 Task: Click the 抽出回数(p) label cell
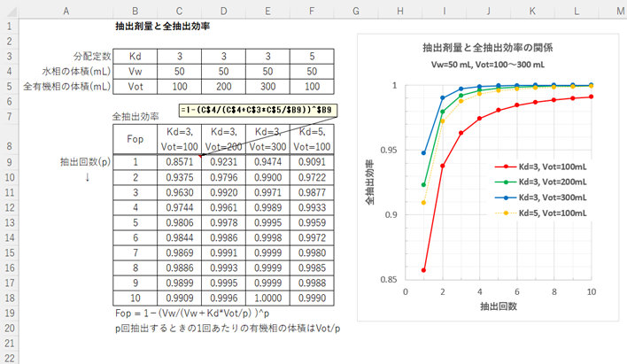[x=85, y=162]
